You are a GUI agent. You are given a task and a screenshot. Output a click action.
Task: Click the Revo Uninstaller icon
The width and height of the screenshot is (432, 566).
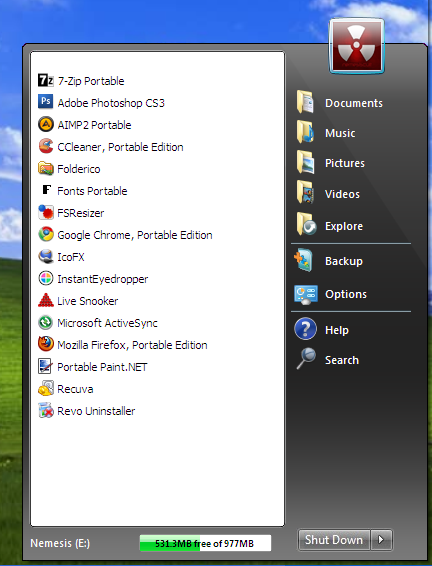46,410
